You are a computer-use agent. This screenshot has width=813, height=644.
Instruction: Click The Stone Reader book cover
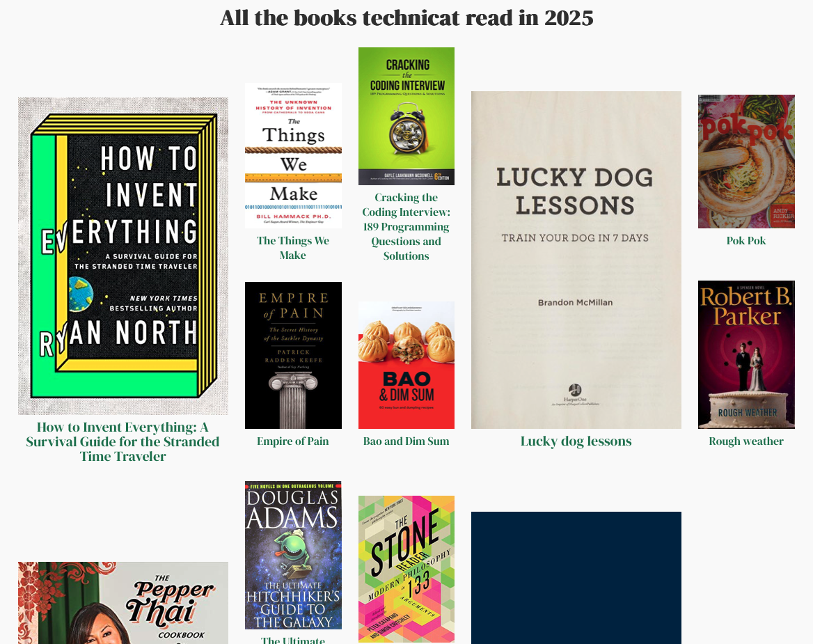tap(406, 570)
